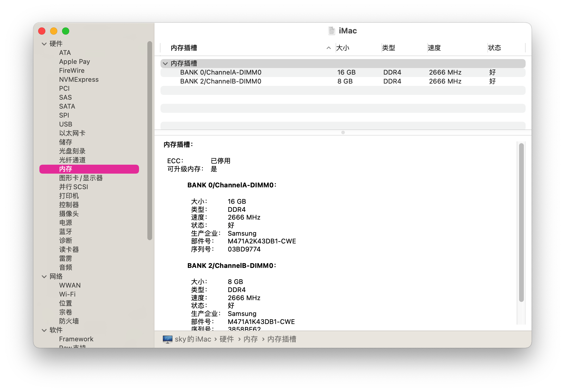The image size is (565, 392).
Task: Select SAS in the sidebar
Action: pyautogui.click(x=65, y=98)
